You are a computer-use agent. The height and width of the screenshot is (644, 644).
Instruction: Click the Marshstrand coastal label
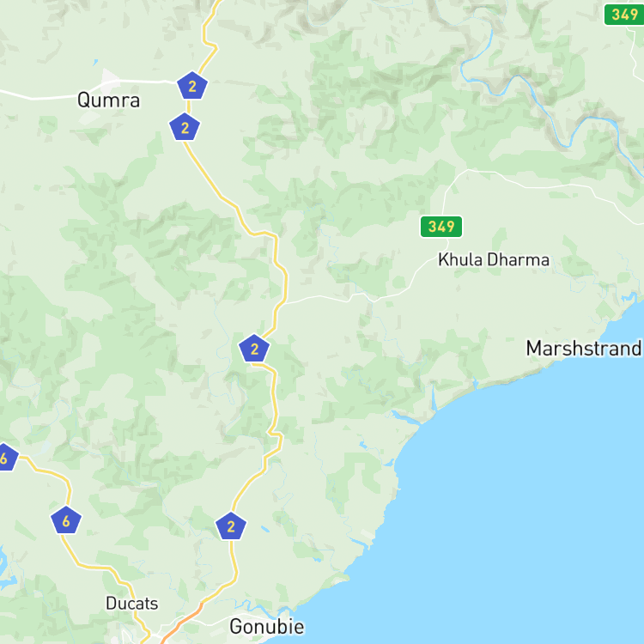pos(584,349)
